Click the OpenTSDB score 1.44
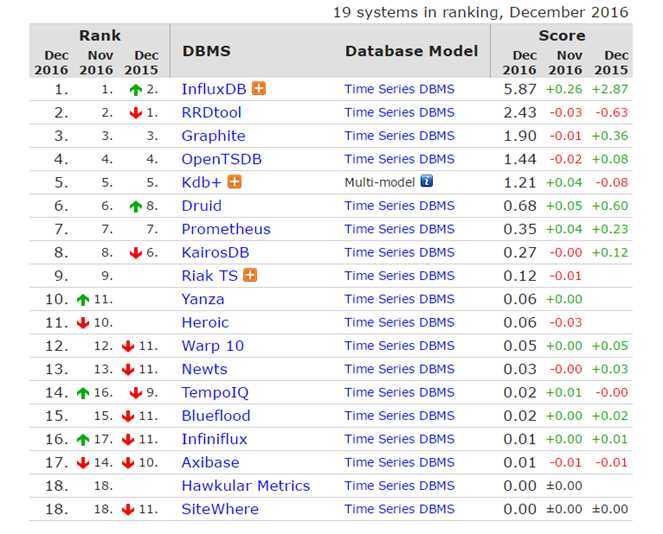Screen dimensions: 663x534 click(x=520, y=159)
